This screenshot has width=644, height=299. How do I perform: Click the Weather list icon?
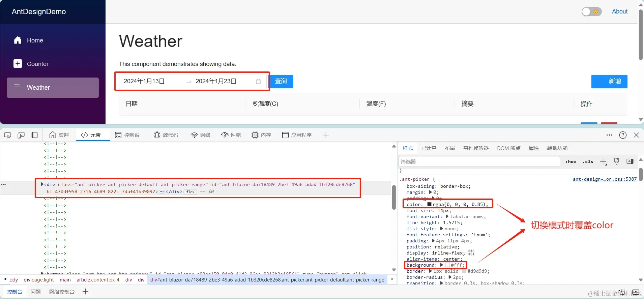pos(18,87)
